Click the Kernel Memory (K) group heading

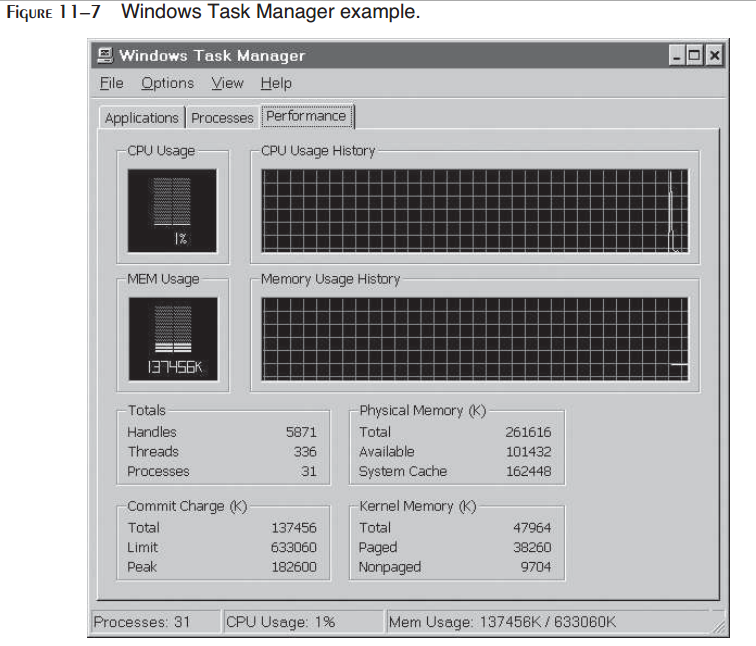click(x=418, y=506)
